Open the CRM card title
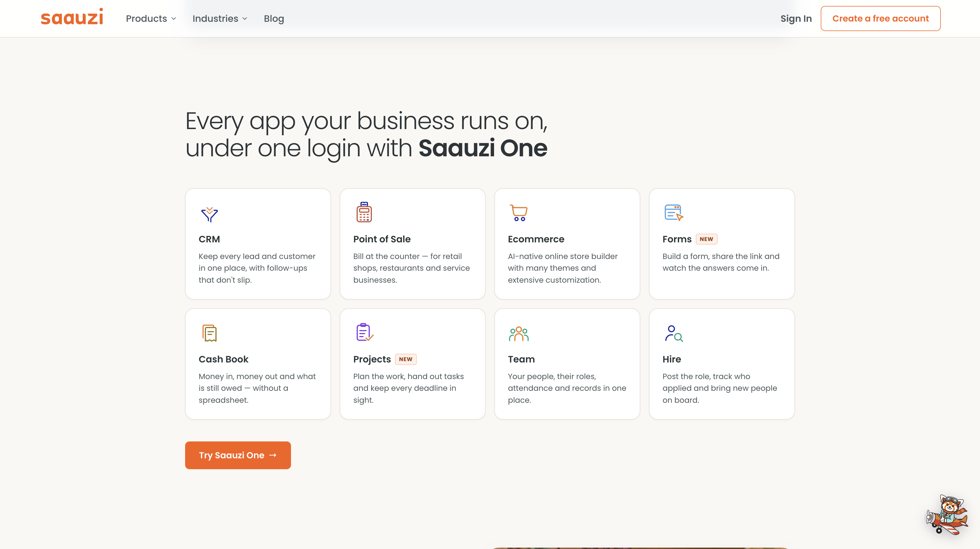This screenshot has height=549, width=980. click(x=209, y=239)
